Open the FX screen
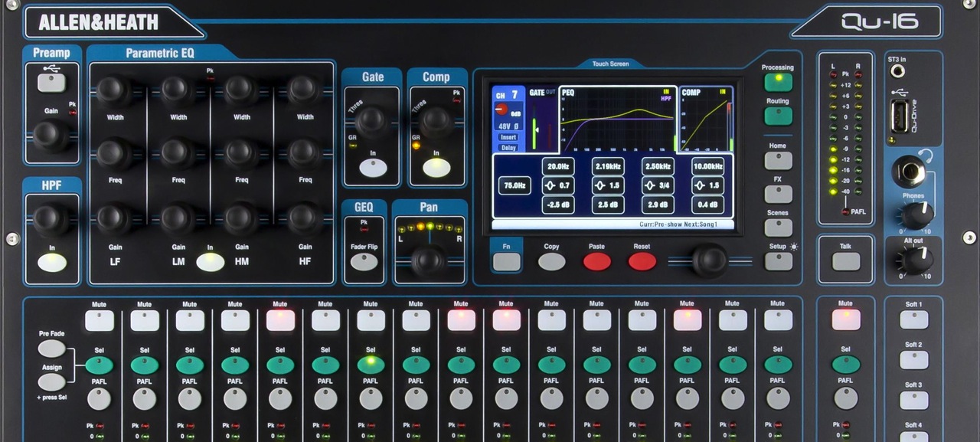This screenshot has height=442, width=980. coord(778,194)
